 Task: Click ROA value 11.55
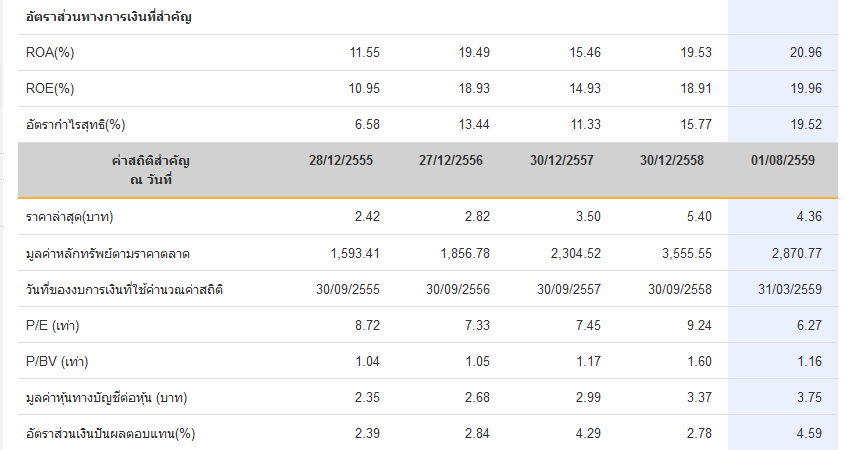tap(364, 53)
